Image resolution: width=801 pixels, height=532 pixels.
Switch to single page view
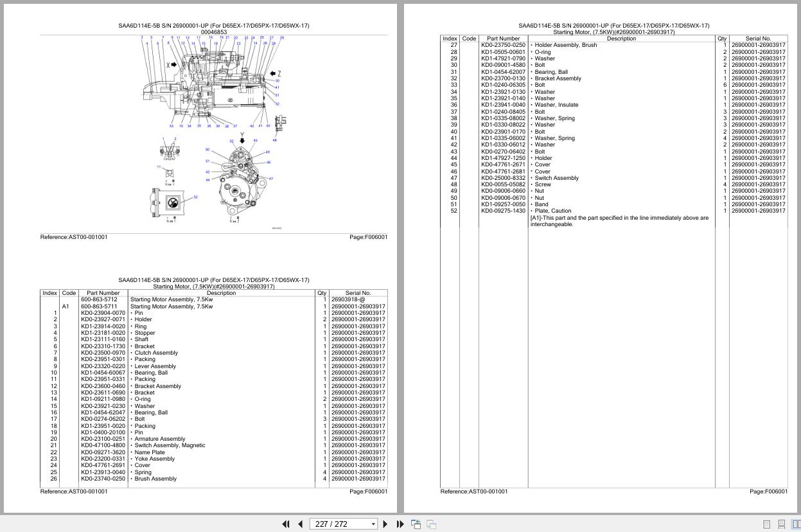click(x=766, y=524)
